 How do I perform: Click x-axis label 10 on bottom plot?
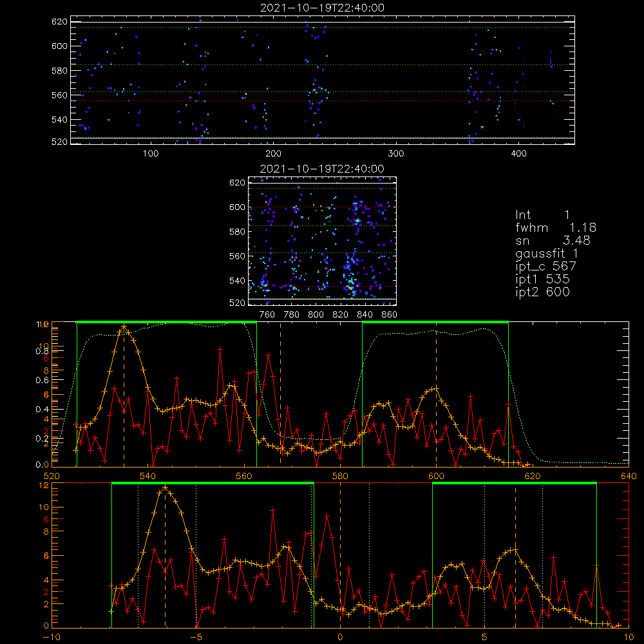[x=629, y=638]
